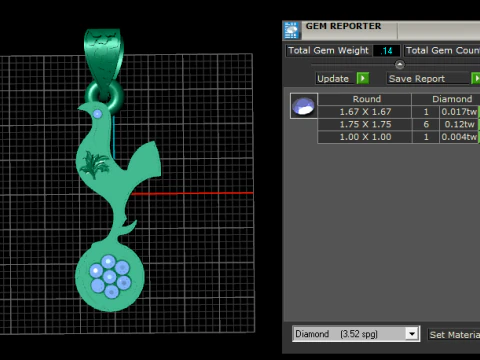Click the Total Gem Weight value .14
This screenshot has height=360, width=480.
(387, 51)
